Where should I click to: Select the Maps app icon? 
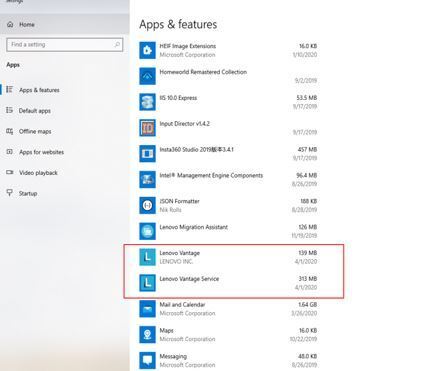pos(147,335)
